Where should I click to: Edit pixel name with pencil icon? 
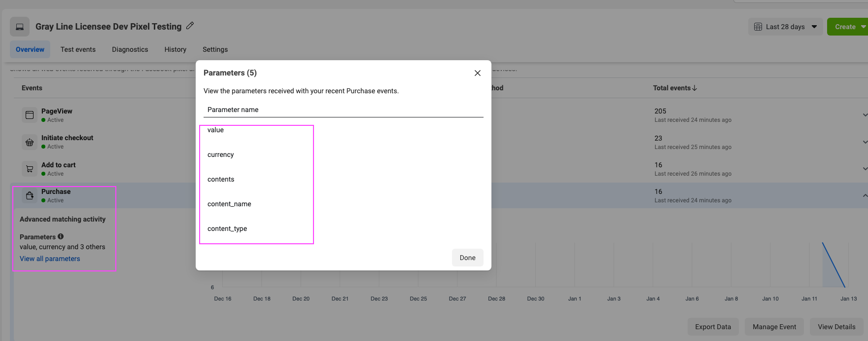190,26
